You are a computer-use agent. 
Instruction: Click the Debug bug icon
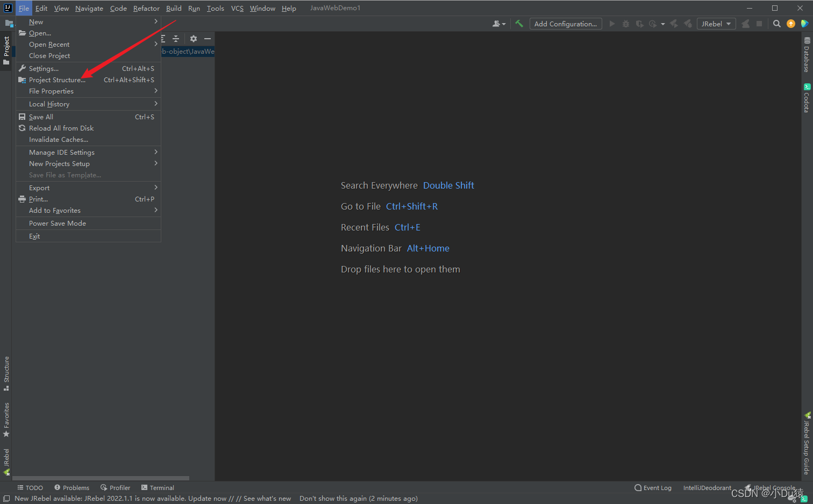click(x=626, y=24)
